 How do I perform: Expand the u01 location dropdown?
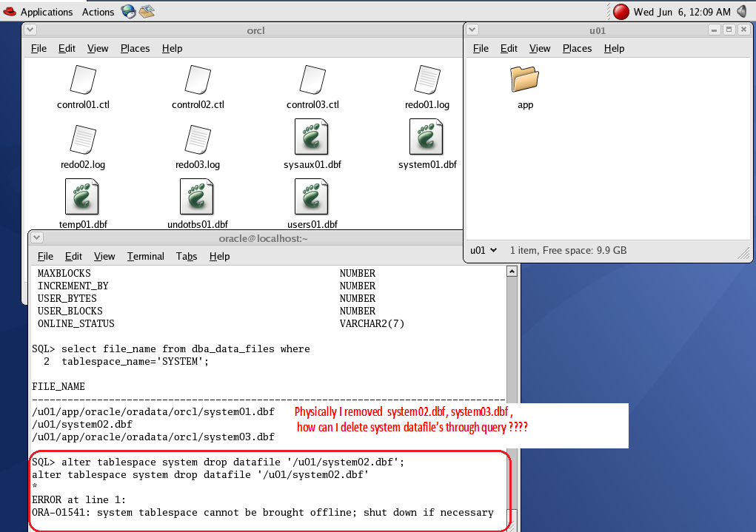click(484, 251)
